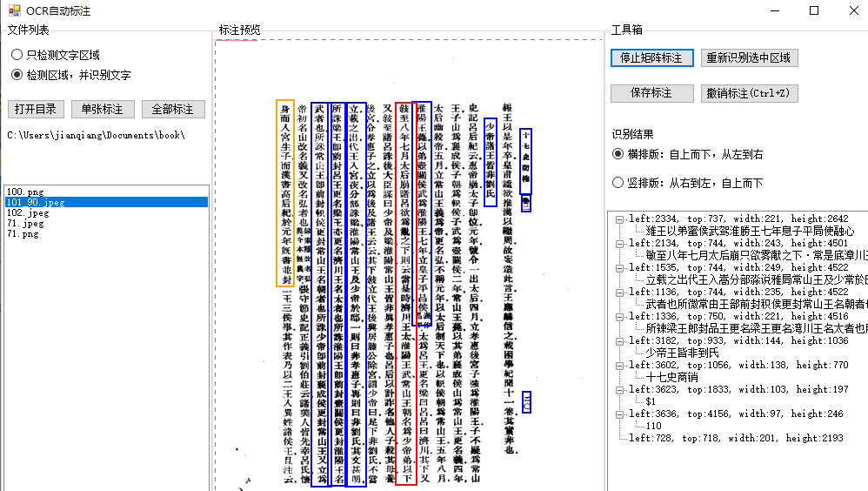The height and width of the screenshot is (491, 868).
Task: Click blue box around 十七史商榷 title
Action: (525, 161)
